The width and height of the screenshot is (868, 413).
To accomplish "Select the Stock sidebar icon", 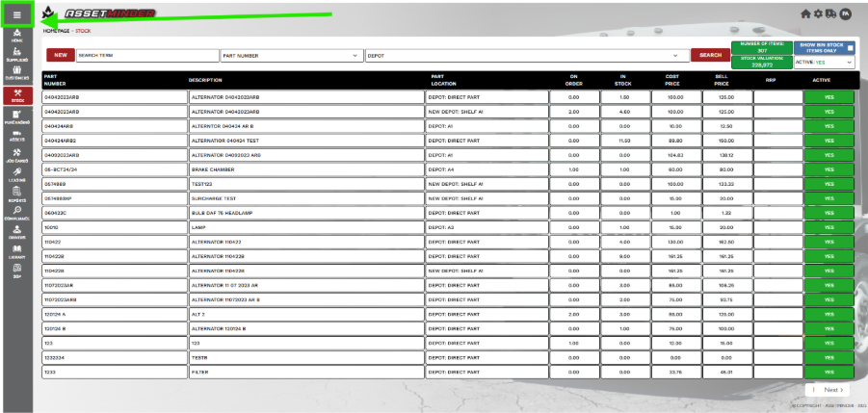I will (x=16, y=95).
